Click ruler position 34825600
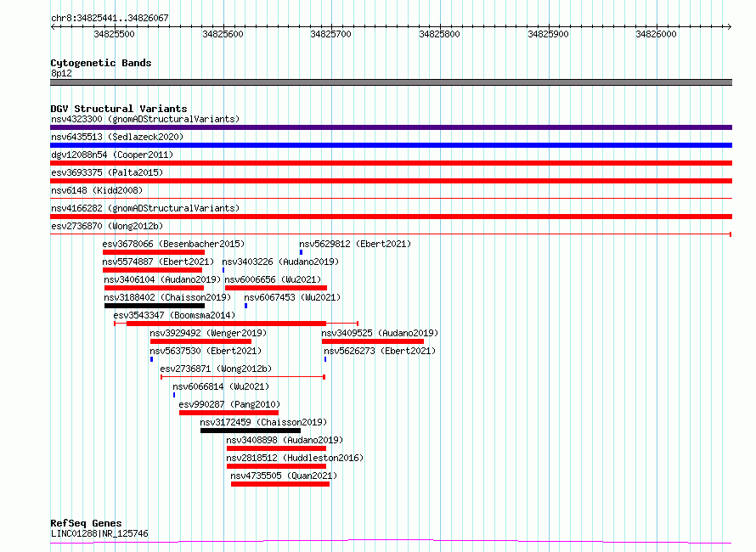Image resolution: width=756 pixels, height=552 pixels. pos(223,34)
